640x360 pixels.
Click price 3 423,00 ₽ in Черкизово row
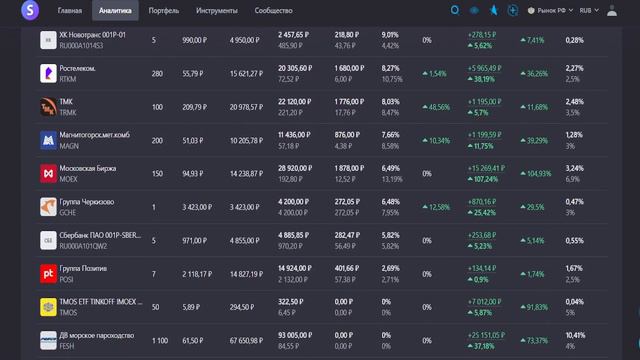(x=197, y=207)
